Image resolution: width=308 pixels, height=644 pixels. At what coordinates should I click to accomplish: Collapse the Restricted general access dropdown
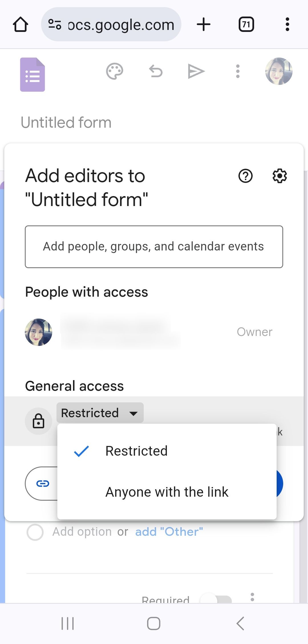tap(100, 413)
